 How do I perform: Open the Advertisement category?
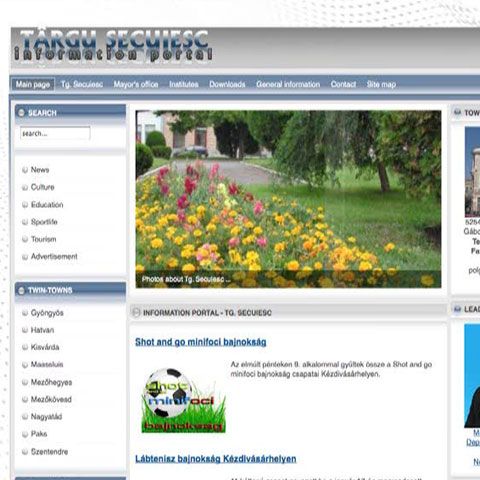(54, 256)
